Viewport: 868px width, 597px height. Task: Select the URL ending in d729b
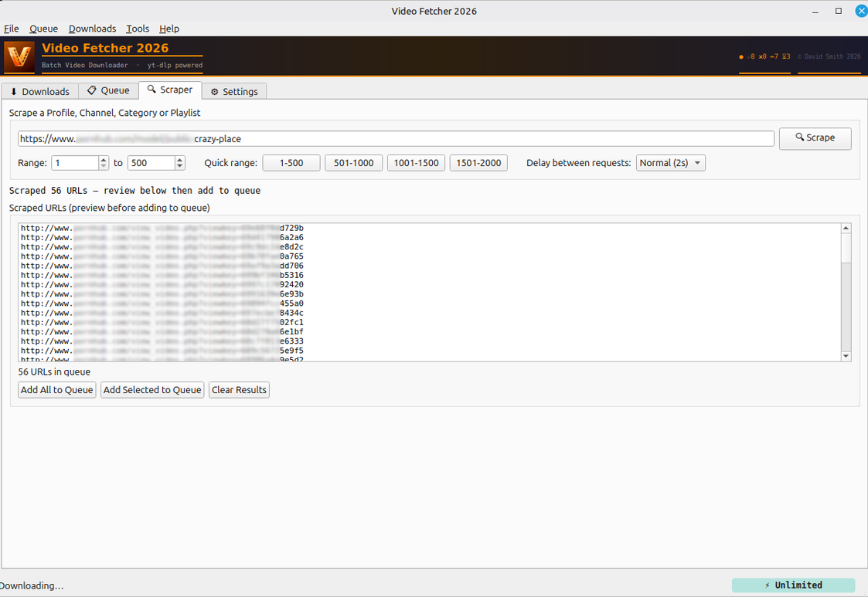point(162,228)
